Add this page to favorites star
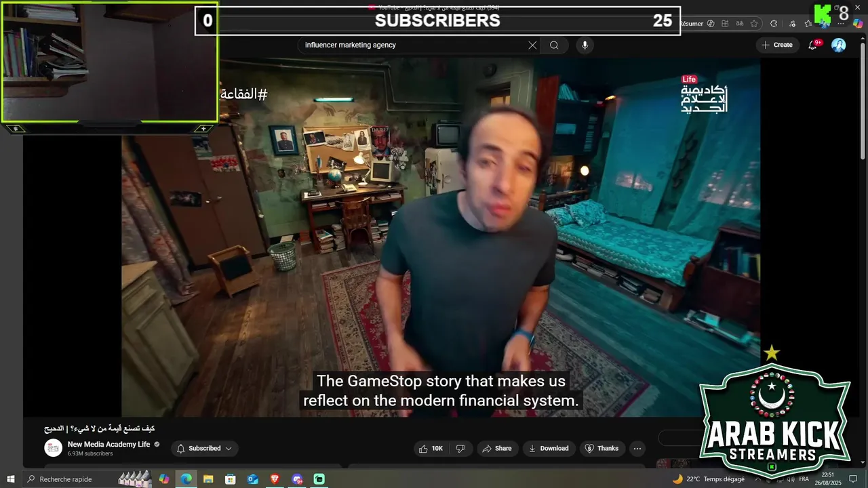Screen dimensions: 868x488 (x=754, y=24)
